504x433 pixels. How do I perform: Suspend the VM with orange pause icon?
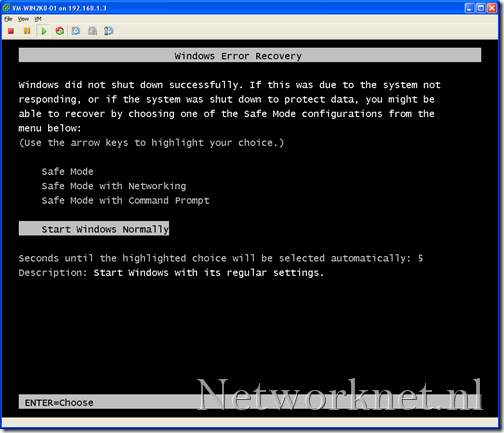point(27,31)
